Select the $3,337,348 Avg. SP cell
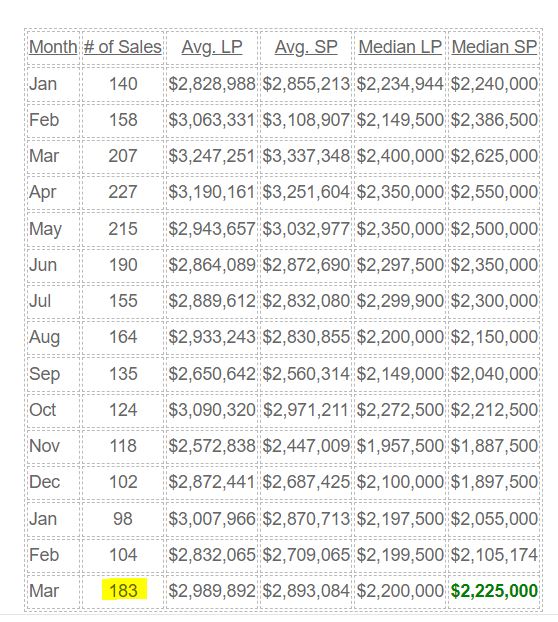Image resolution: width=558 pixels, height=622 pixels. [x=306, y=156]
